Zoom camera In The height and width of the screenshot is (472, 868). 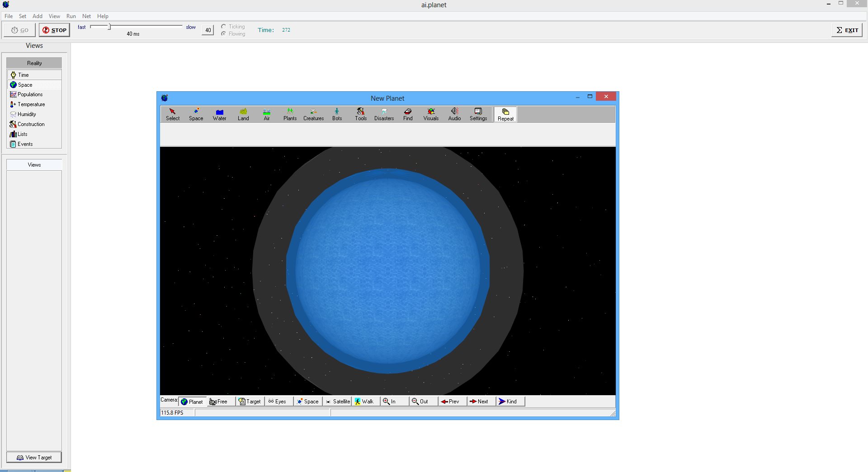pos(395,402)
